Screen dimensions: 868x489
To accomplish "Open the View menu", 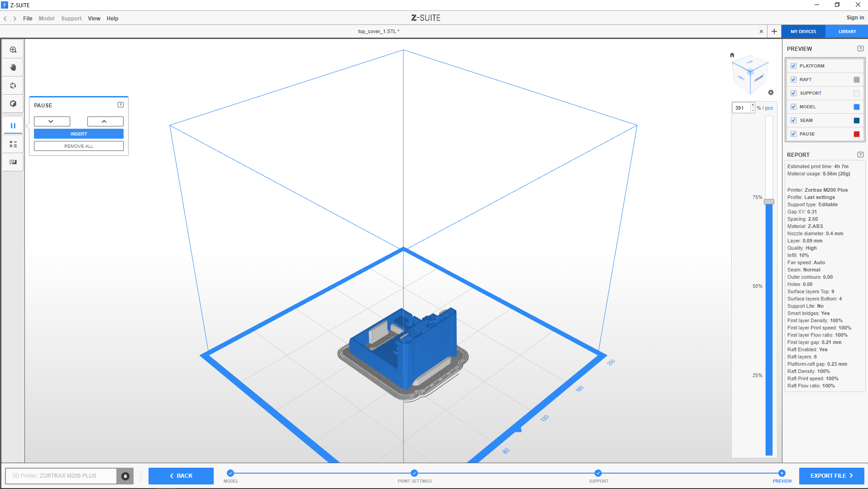I will point(94,19).
